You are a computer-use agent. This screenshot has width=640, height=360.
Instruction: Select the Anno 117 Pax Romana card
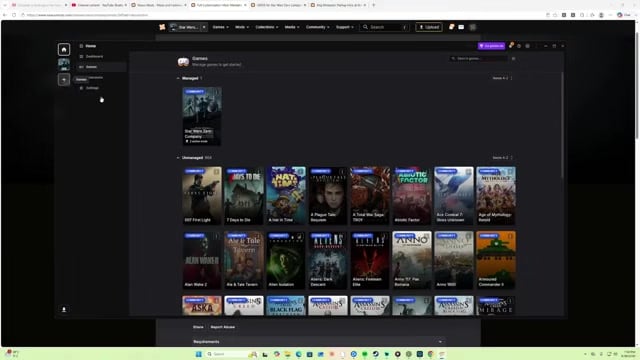tap(412, 260)
